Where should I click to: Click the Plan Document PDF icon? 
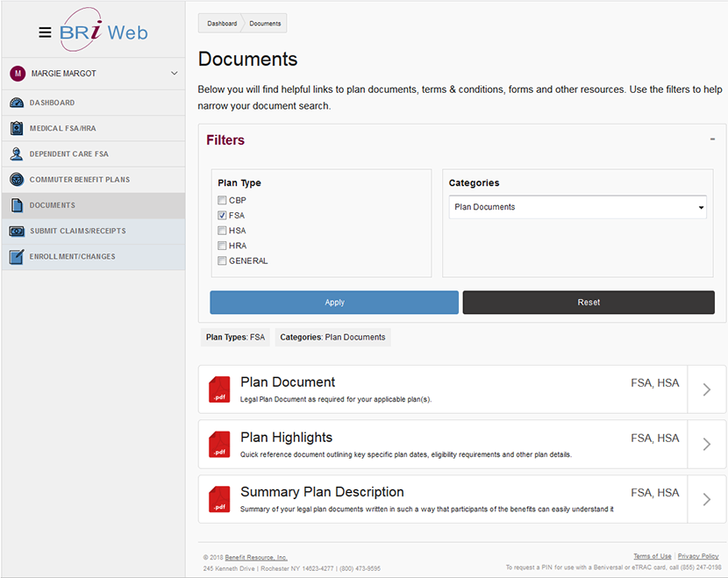[218, 389]
